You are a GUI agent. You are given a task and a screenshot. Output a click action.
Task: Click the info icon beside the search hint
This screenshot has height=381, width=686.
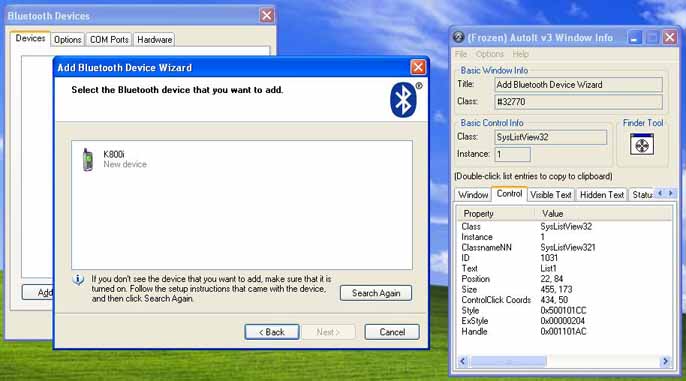[x=78, y=279]
